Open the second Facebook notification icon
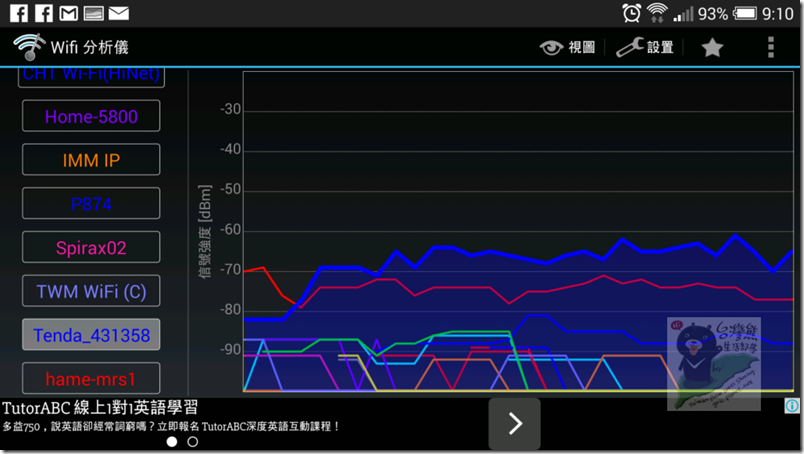 pos(44,13)
